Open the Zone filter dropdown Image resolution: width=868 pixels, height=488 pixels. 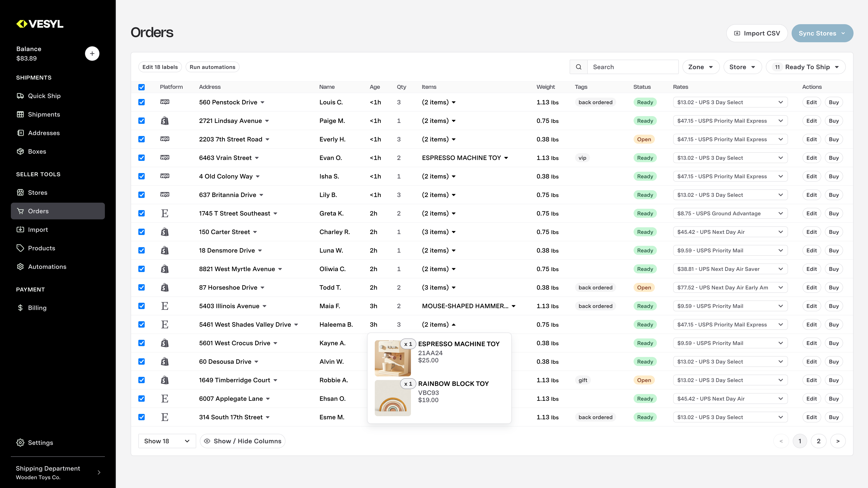point(701,67)
